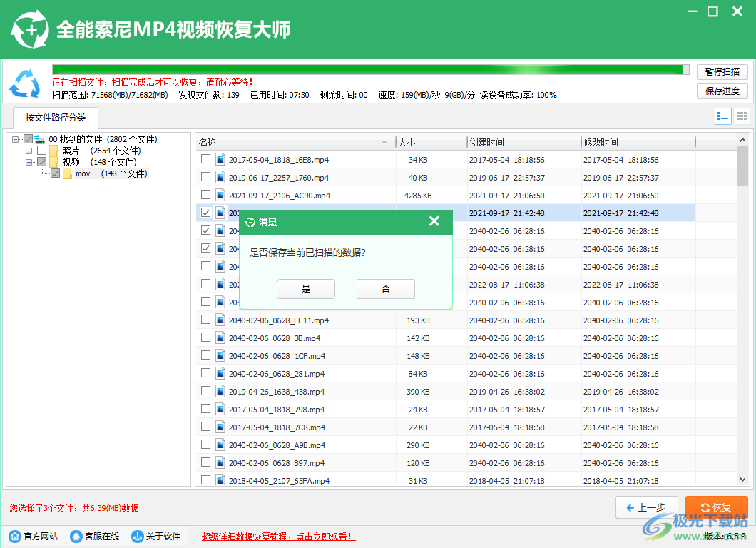This screenshot has width=756, height=548.
Task: Go back with 上一步 button
Action: coord(647,507)
